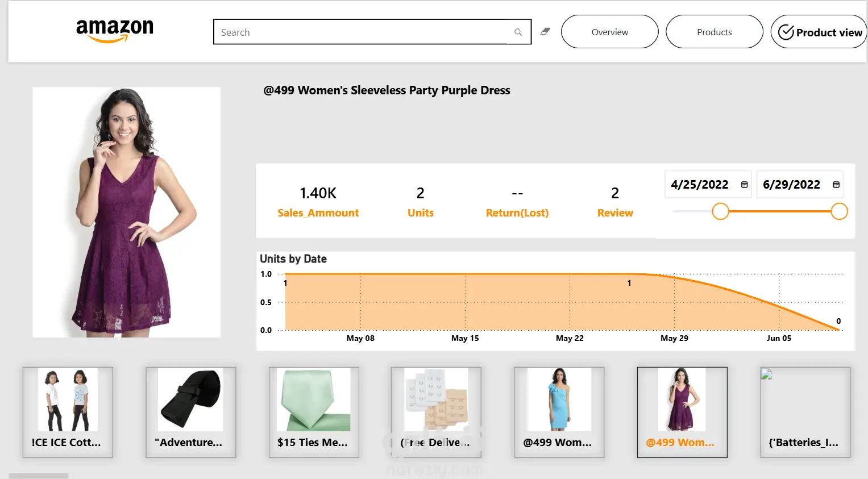Switch to the Products page
Screen dimensions: 868x479
[x=715, y=32]
